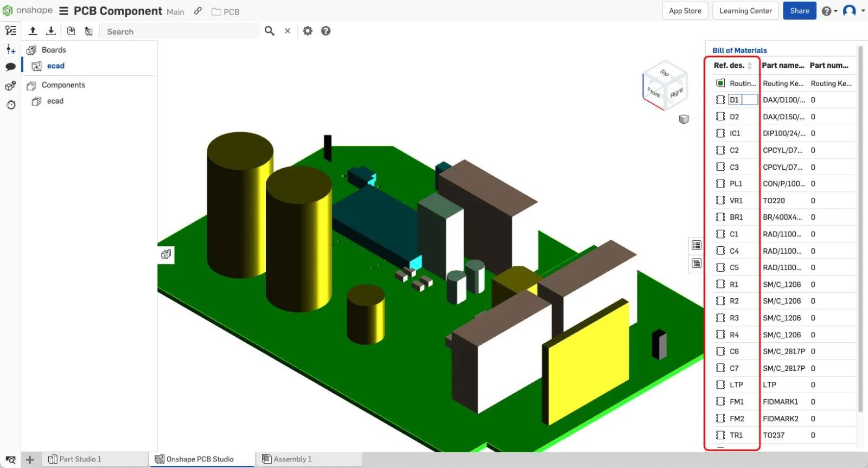This screenshot has width=868, height=468.
Task: Click the upload/import icon in toolbar
Action: click(x=33, y=31)
